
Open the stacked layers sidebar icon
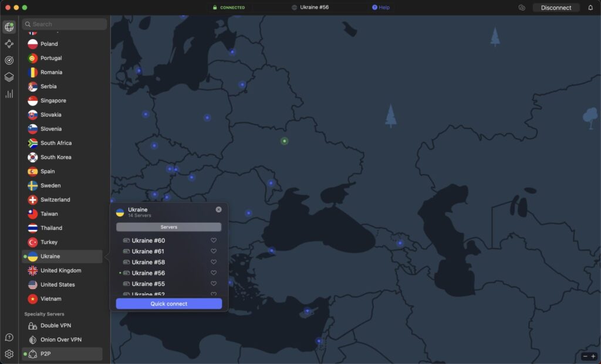[9, 77]
